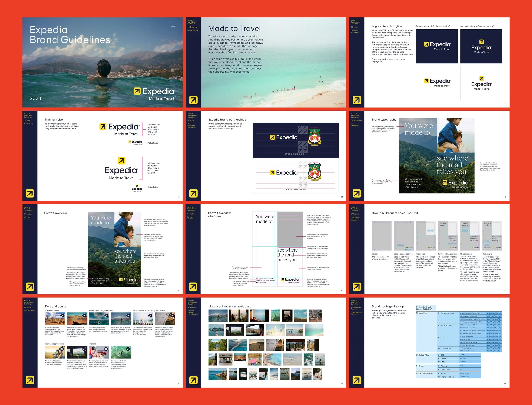Click the Expedia logo on the cover page
The width and height of the screenshot is (532, 405).
point(154,91)
